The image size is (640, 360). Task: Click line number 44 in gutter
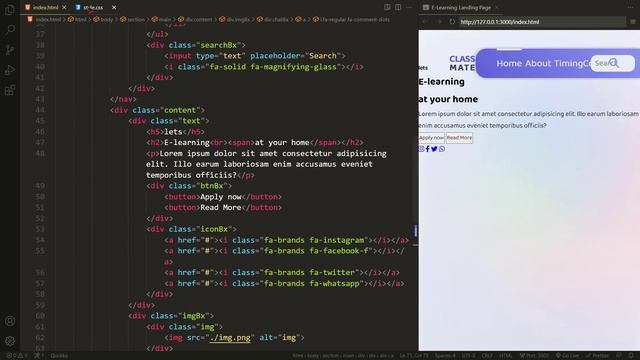(x=40, y=110)
